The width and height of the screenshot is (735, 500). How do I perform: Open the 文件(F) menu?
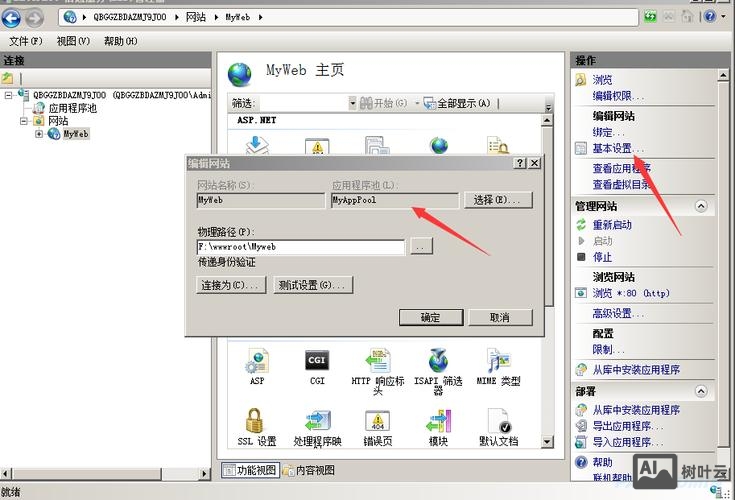point(25,41)
